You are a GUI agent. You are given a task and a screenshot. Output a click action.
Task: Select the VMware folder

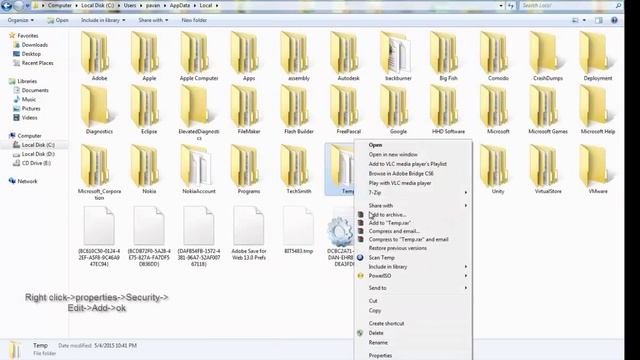(x=598, y=169)
